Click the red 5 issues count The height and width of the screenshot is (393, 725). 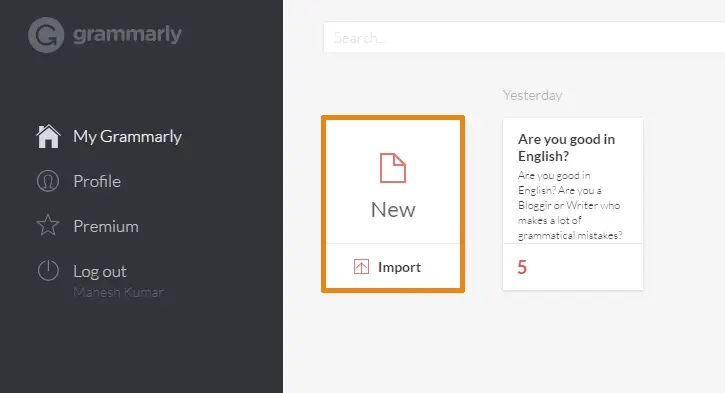[522, 267]
